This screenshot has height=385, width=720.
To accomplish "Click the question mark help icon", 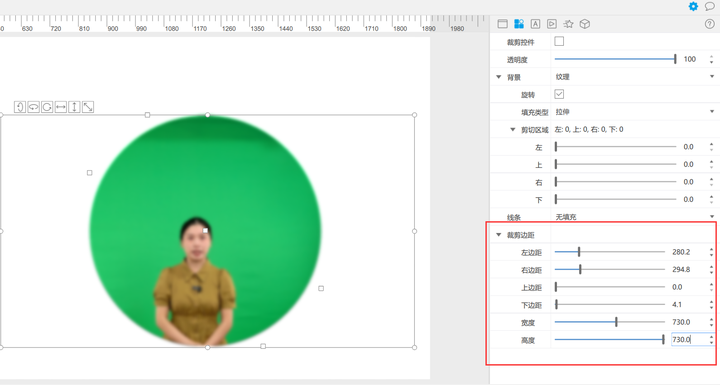I will pyautogui.click(x=709, y=24).
